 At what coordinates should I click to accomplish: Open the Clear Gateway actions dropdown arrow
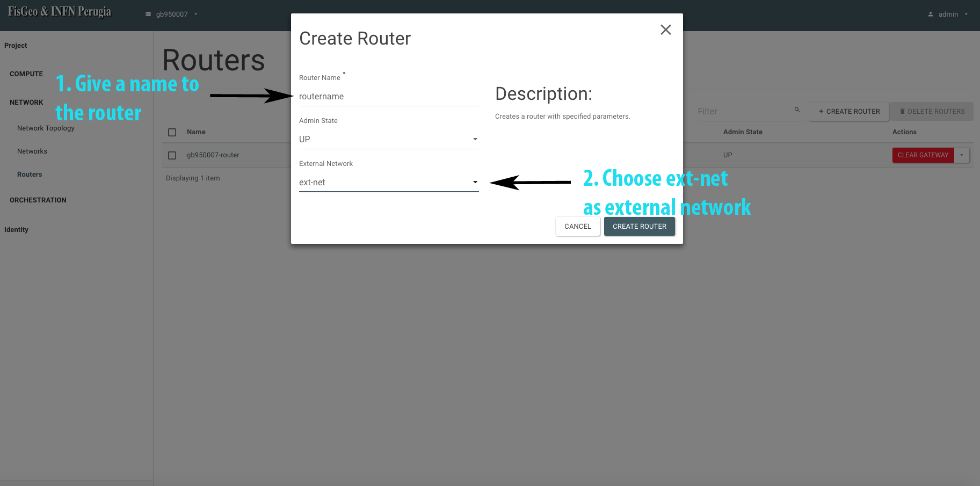pyautogui.click(x=962, y=155)
